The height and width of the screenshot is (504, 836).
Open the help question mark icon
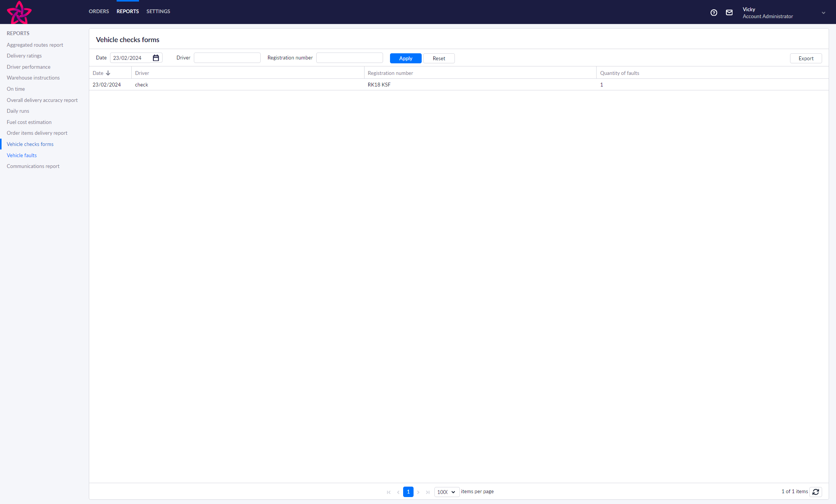click(x=714, y=13)
